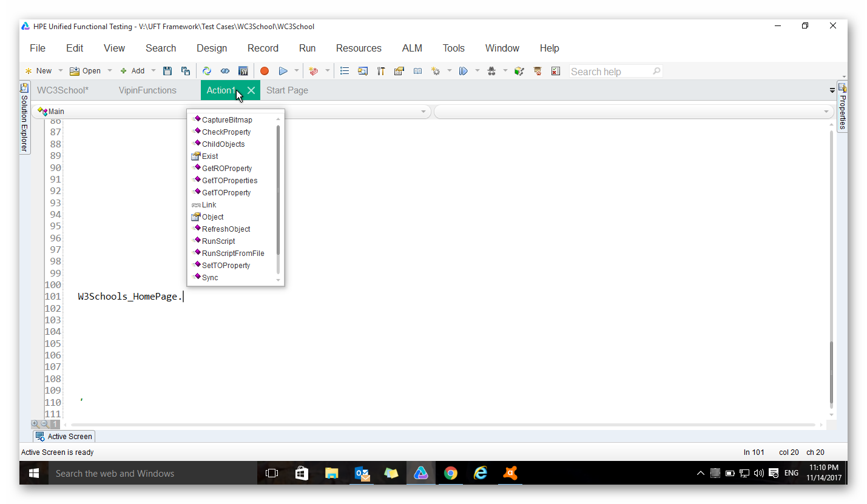The image size is (867, 504).
Task: Start recording with the red Record button
Action: click(265, 71)
